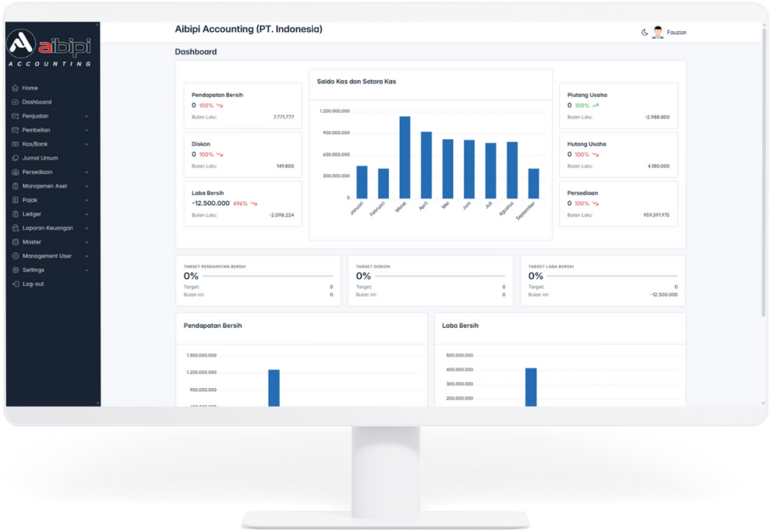
Task: Expand the Penjualan submenu chevron
Action: (x=87, y=116)
